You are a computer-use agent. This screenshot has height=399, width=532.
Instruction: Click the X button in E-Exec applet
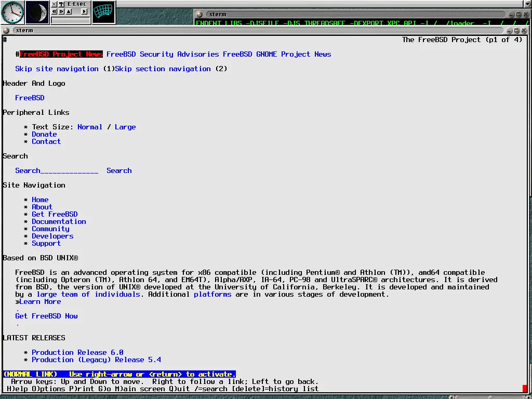tap(54, 4)
